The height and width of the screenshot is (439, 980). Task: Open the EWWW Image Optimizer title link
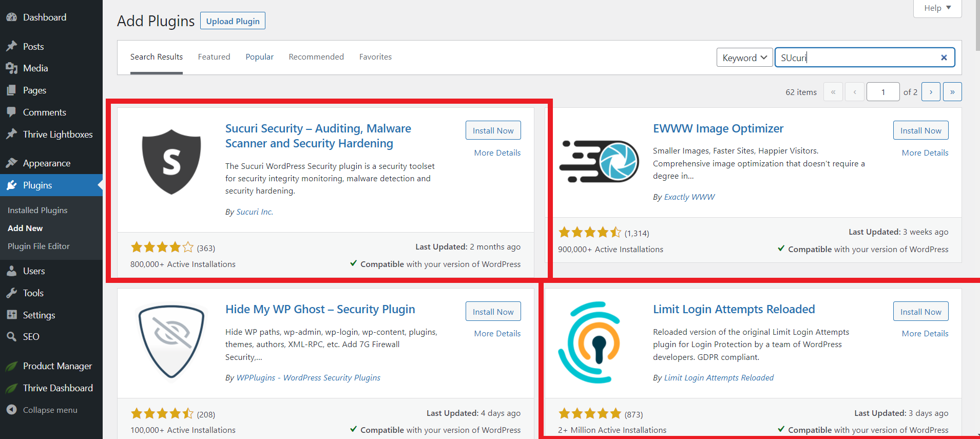[718, 128]
